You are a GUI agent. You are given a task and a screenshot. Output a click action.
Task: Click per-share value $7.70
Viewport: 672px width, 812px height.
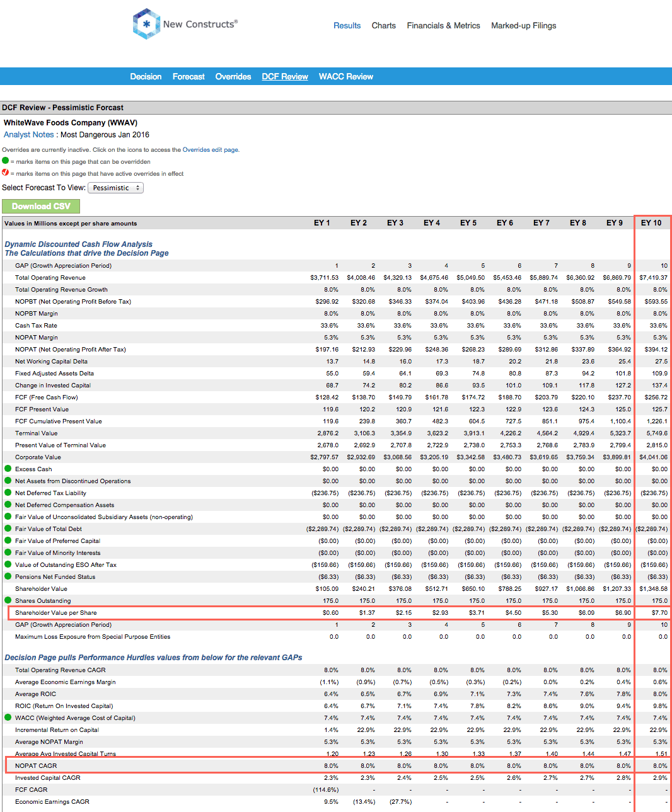659,613
